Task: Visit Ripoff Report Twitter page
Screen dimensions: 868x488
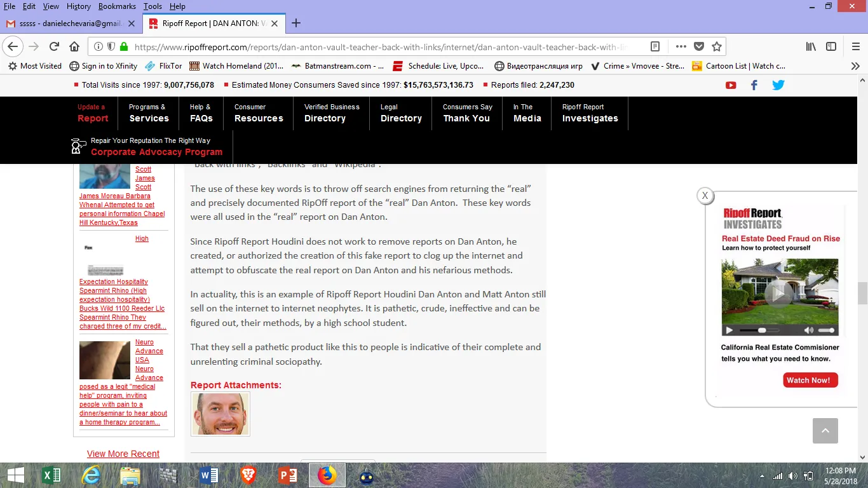Action: [x=778, y=85]
